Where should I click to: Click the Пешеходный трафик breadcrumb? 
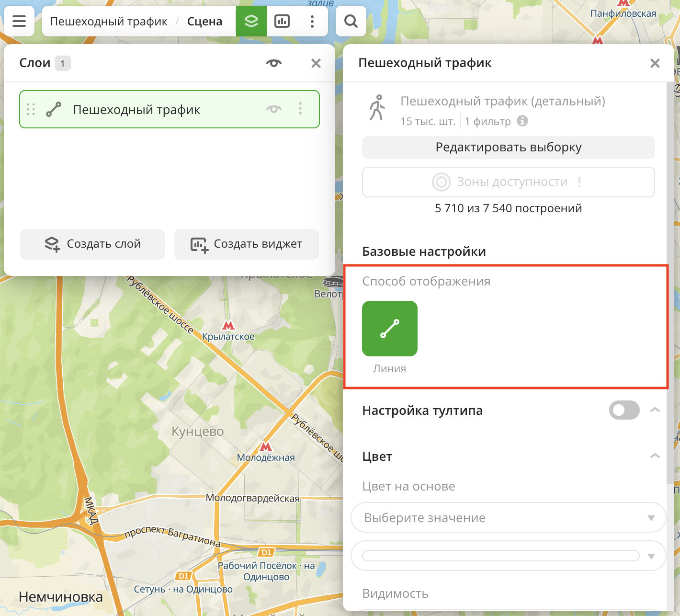tap(109, 22)
